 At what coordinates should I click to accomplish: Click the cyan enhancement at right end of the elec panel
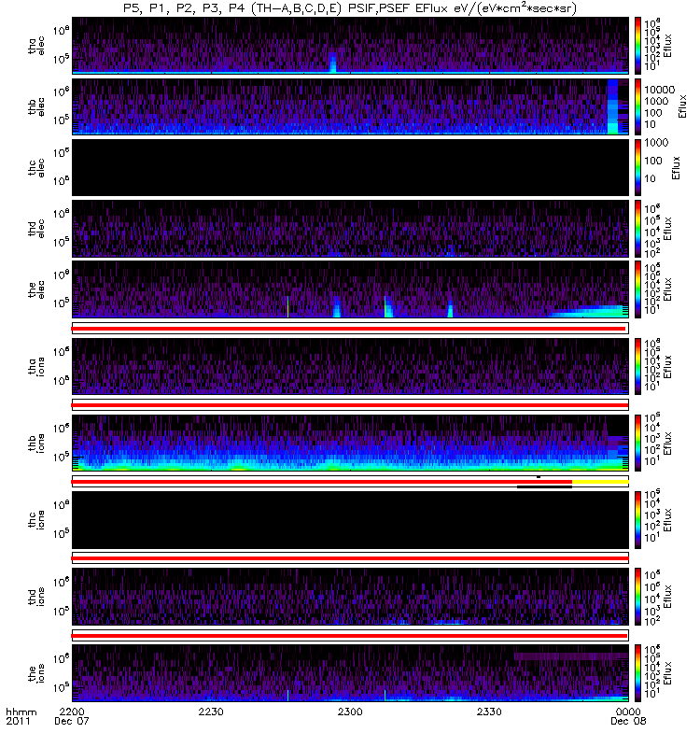coord(587,312)
